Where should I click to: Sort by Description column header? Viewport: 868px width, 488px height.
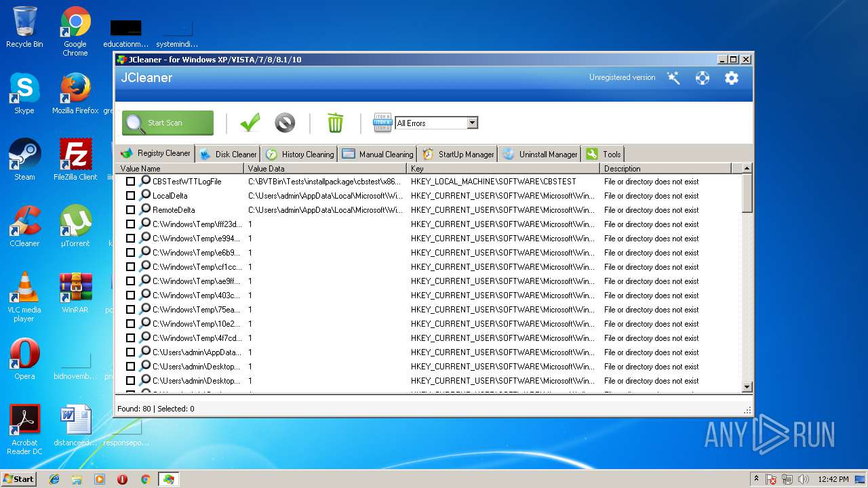point(666,168)
